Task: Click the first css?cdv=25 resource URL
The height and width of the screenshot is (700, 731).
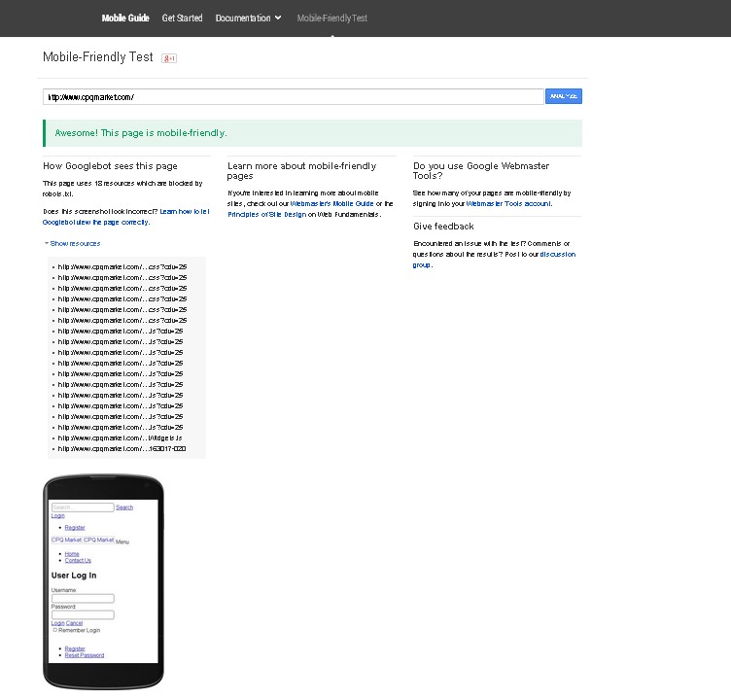Action: (x=122, y=266)
